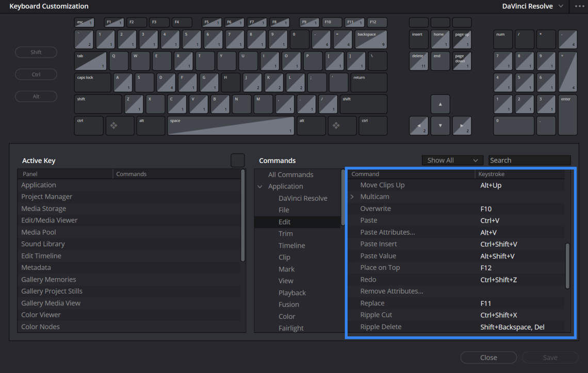Open the DaVinci Resolve preset dropdown
The image size is (588, 373).
[532, 6]
